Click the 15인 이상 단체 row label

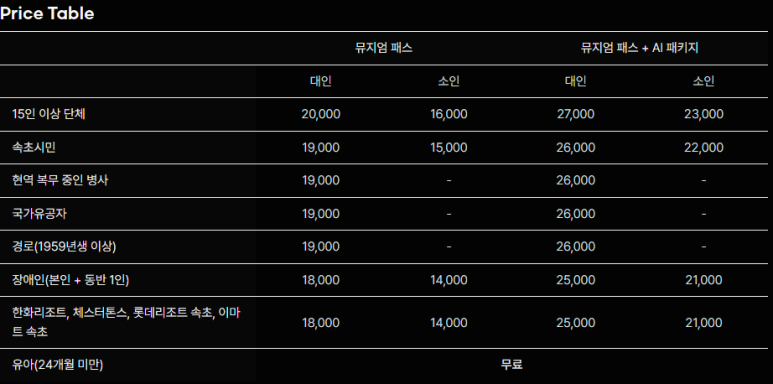pos(49,114)
